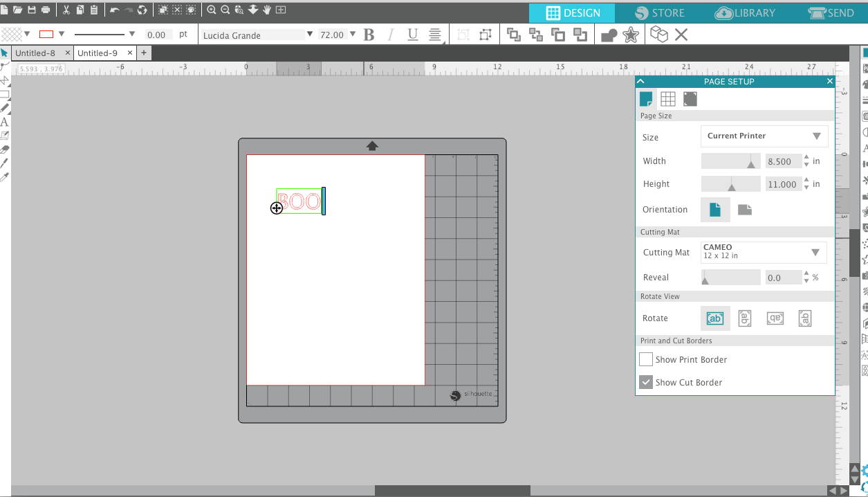Select the upside-down rotate view option
This screenshot has height=497, width=868.
pos(775,318)
